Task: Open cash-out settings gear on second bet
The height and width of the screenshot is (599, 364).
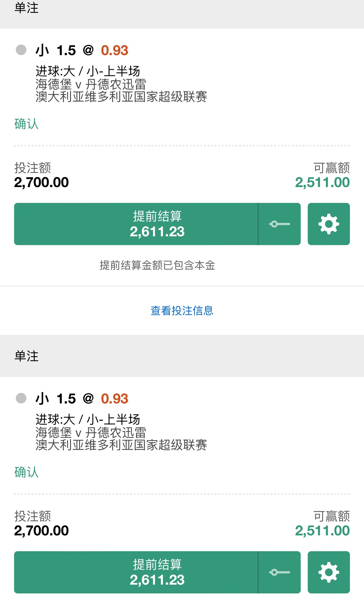Action: [329, 572]
